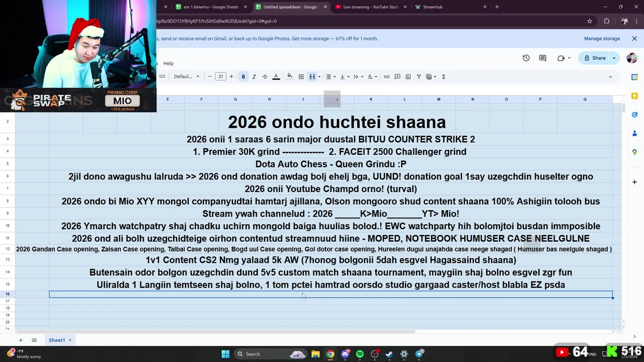The width and height of the screenshot is (644, 362).
Task: Toggle bold formatting in toolbar
Action: point(243,76)
